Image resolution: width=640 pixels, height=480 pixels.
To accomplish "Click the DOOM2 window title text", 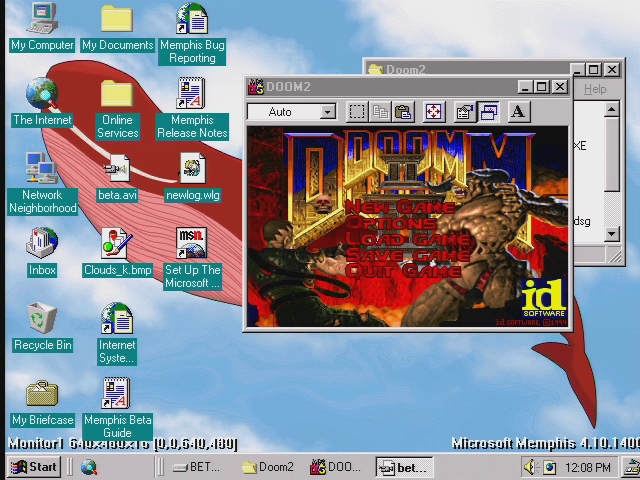I will coord(288,87).
